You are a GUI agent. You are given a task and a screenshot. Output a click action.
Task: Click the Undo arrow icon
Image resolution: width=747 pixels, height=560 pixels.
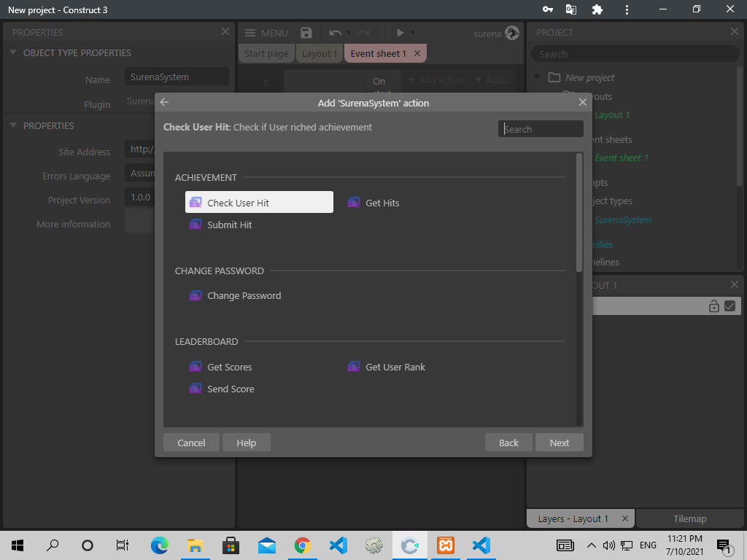[x=335, y=33]
